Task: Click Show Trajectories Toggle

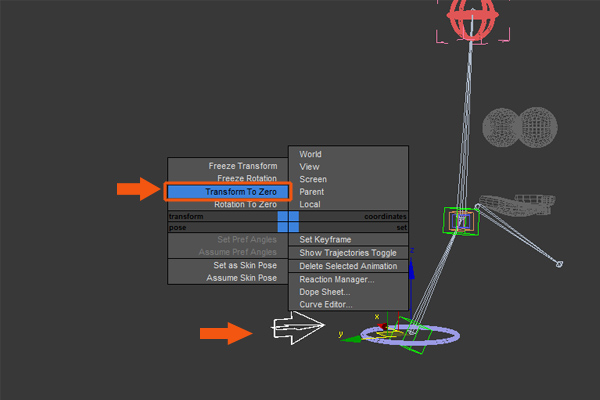Action: (348, 253)
